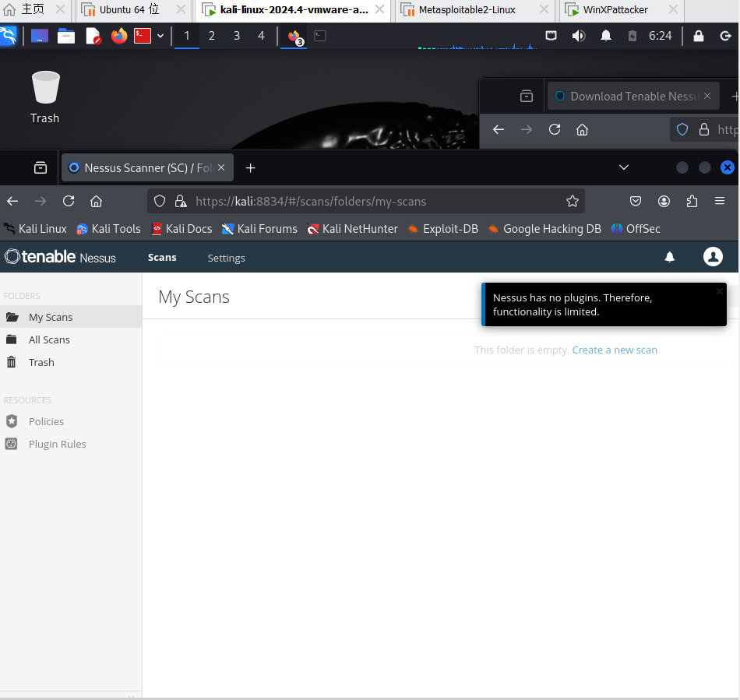Open the Nessus user account menu
Image resolution: width=740 pixels, height=700 pixels.
[713, 257]
